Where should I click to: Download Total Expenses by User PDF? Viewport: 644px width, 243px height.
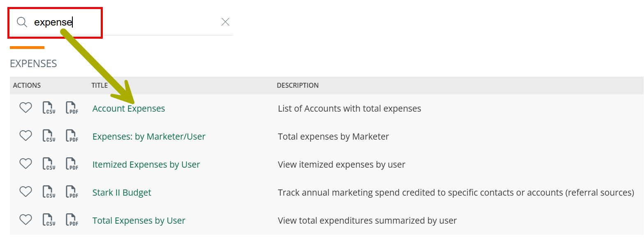point(72,220)
